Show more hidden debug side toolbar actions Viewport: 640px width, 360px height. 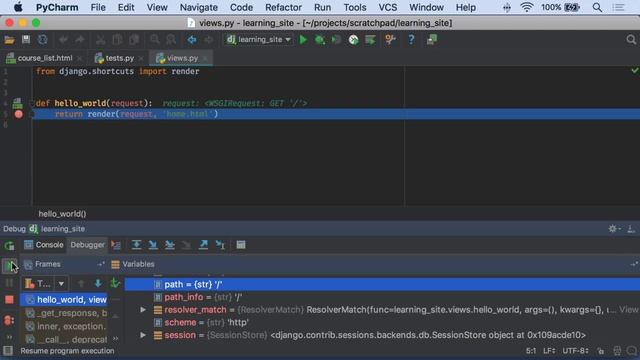coord(9,337)
